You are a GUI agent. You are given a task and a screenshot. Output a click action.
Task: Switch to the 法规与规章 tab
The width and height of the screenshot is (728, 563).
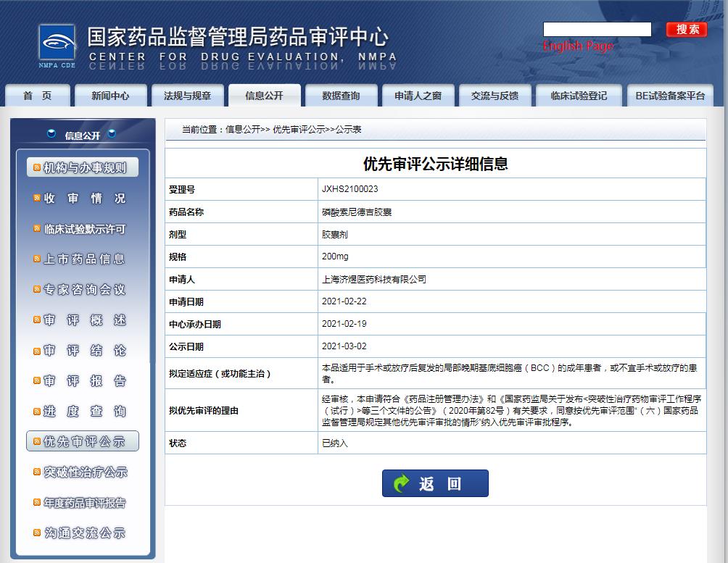pos(187,96)
